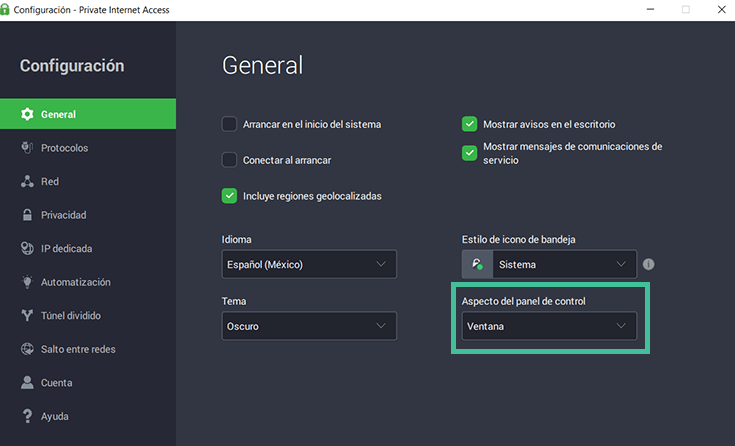
Task: Click the Arrancar en el inicio del sistema label
Action: coord(312,124)
